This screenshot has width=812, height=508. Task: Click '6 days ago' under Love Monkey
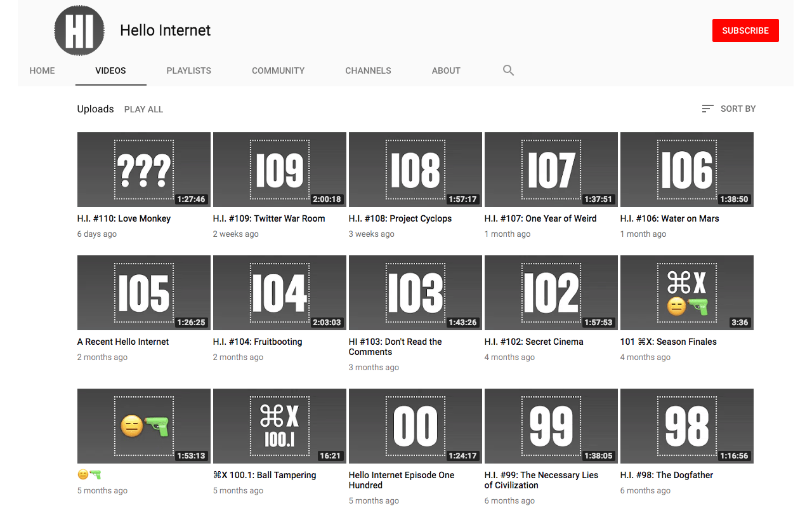(x=97, y=234)
